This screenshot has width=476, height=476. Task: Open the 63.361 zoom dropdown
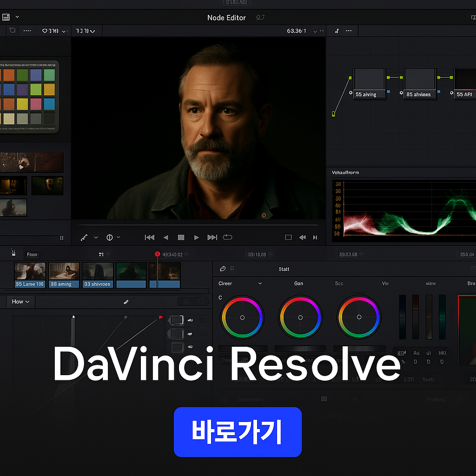coord(315,31)
